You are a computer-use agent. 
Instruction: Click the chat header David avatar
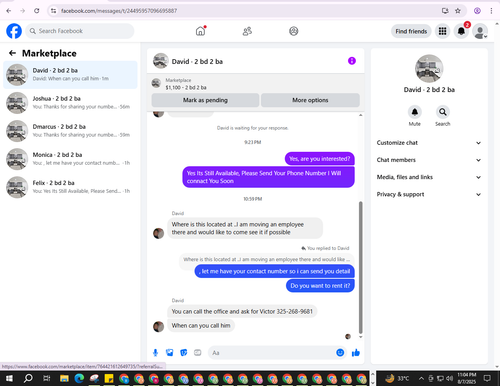click(160, 61)
